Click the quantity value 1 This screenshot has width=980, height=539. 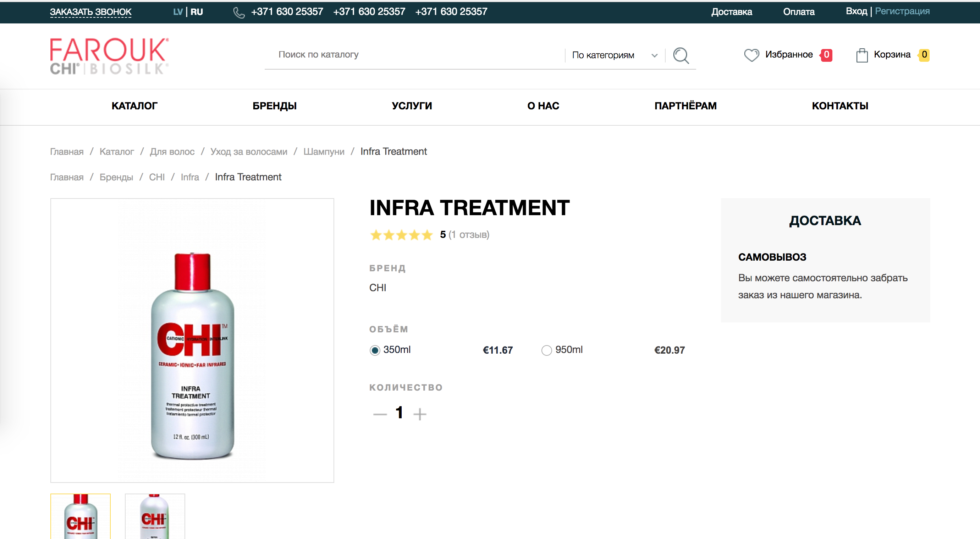(x=399, y=413)
